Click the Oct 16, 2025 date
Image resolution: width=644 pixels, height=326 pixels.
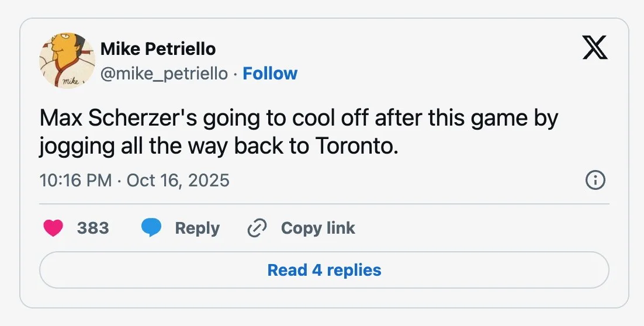pyautogui.click(x=178, y=180)
